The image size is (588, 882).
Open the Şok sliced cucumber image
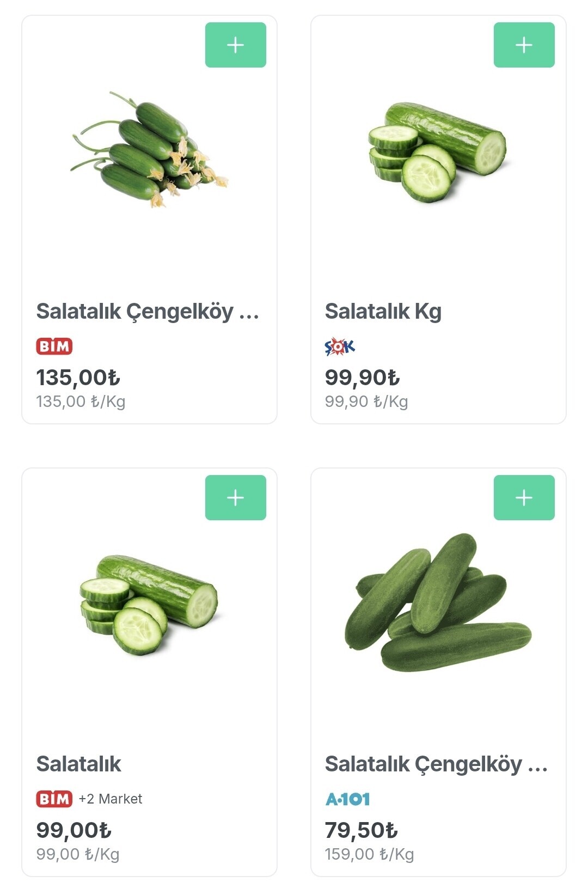point(437,151)
